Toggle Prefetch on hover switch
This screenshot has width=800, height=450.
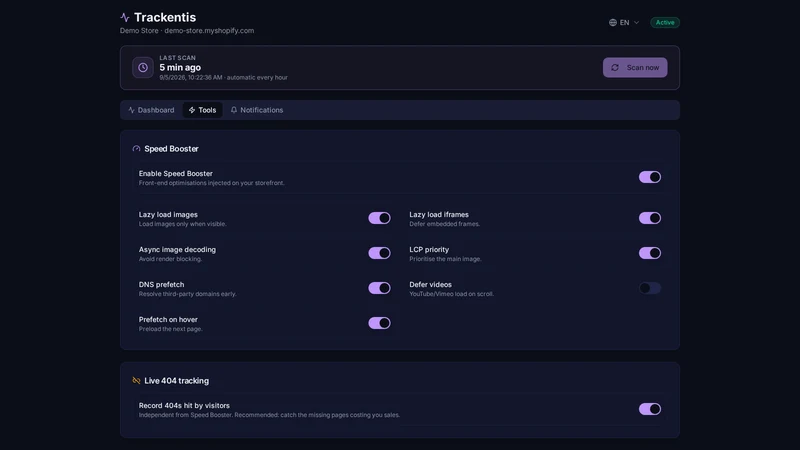(379, 323)
